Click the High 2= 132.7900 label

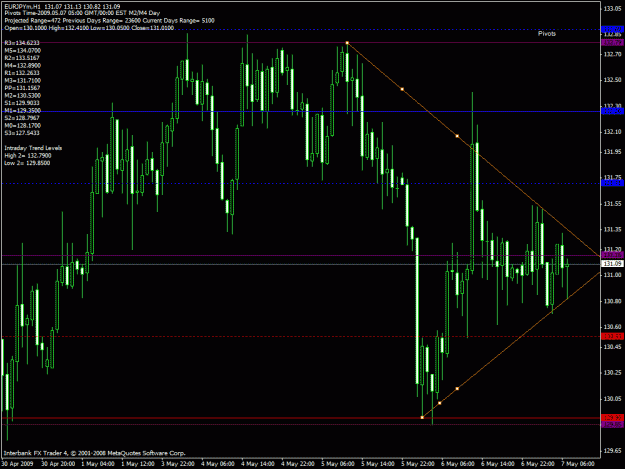[x=28, y=156]
